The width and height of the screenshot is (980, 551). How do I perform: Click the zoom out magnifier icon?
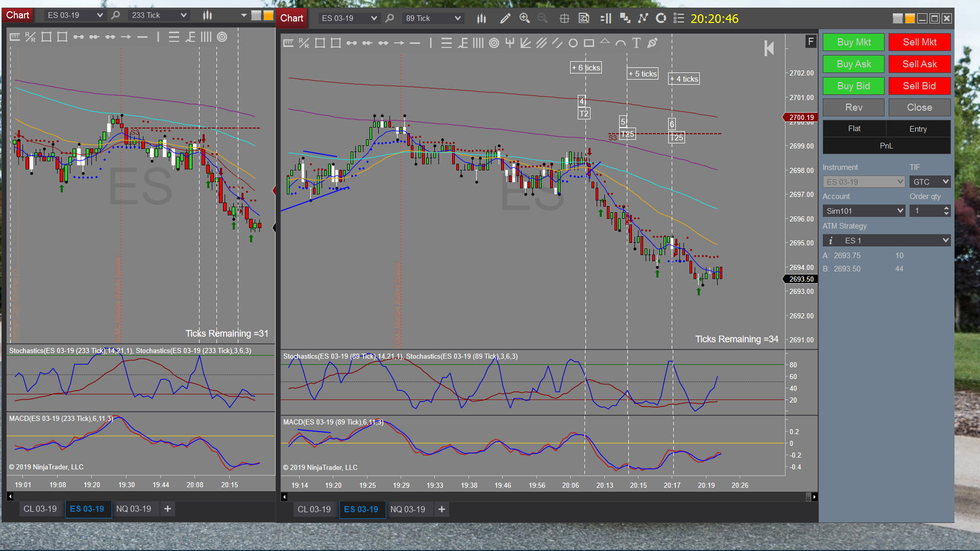[x=543, y=18]
